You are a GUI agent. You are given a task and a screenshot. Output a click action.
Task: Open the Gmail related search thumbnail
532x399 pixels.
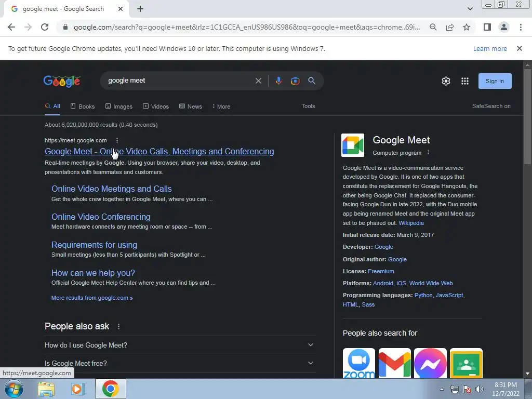[395, 363]
